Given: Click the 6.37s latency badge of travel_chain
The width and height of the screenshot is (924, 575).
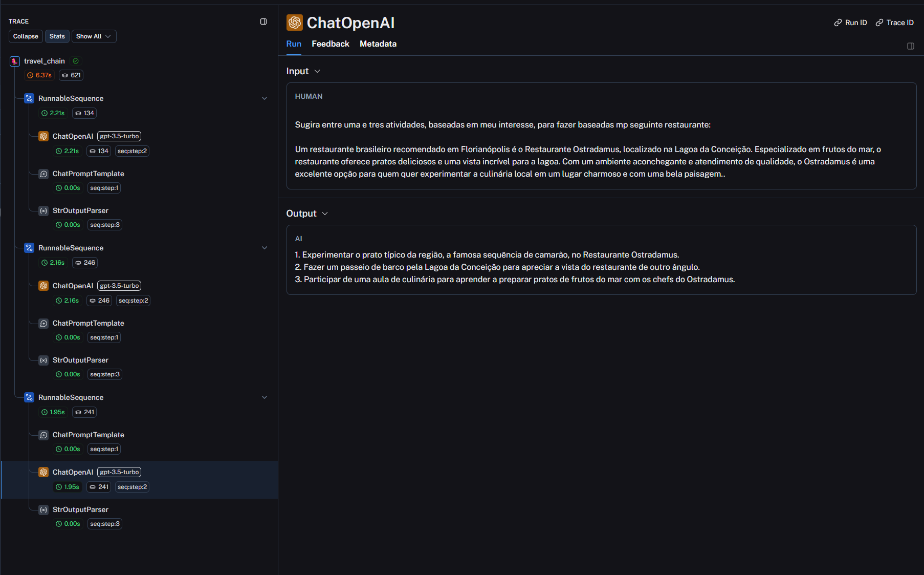Looking at the screenshot, I should 39,75.
